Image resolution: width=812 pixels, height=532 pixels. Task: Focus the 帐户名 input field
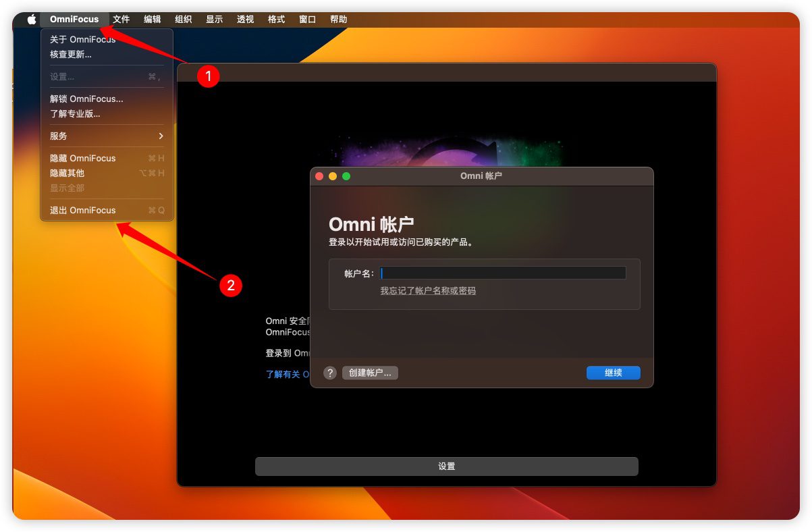pos(503,273)
